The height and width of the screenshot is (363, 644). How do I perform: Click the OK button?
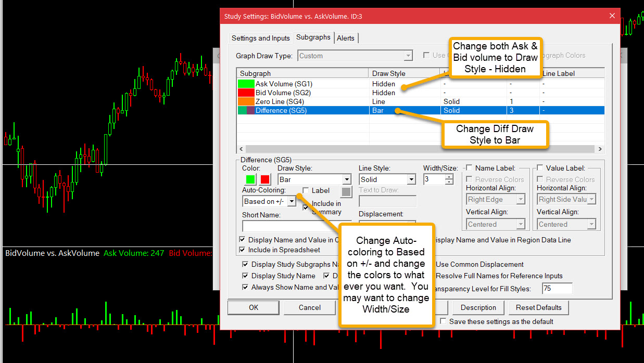coord(254,307)
